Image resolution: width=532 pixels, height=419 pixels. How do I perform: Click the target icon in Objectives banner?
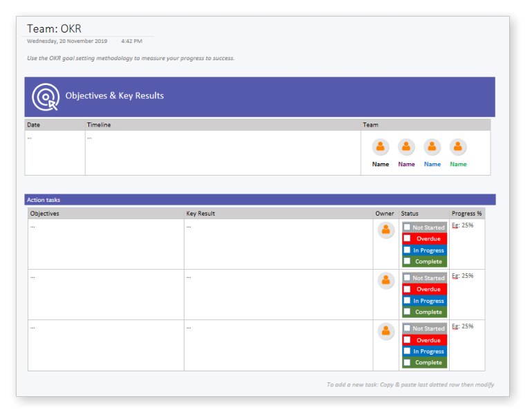46,97
